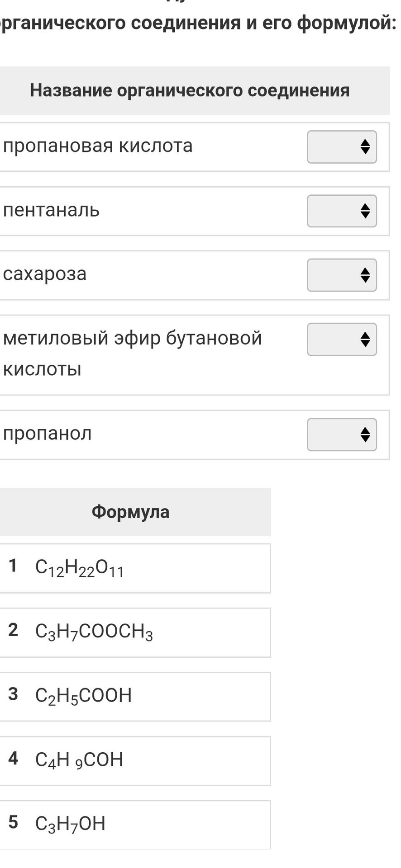Open dropdown for пропановая кислота
This screenshot has height=868, width=401.
tap(342, 147)
